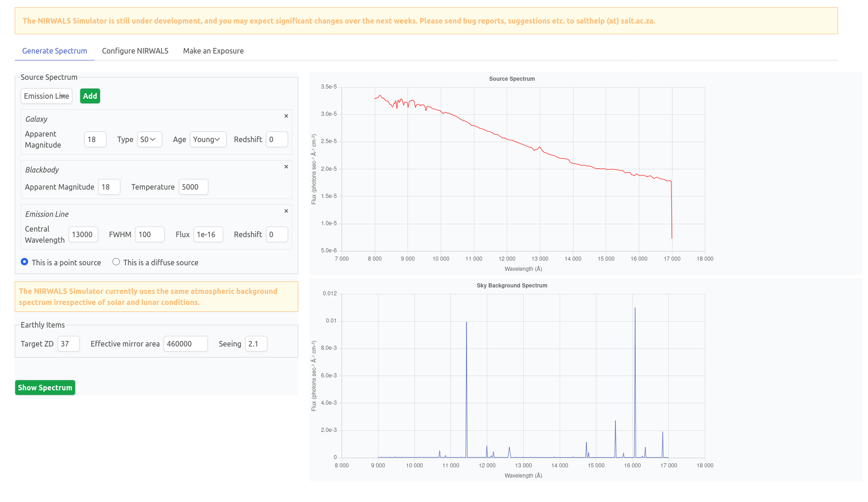
Task: Remove the Blackbody source component
Action: tap(286, 167)
